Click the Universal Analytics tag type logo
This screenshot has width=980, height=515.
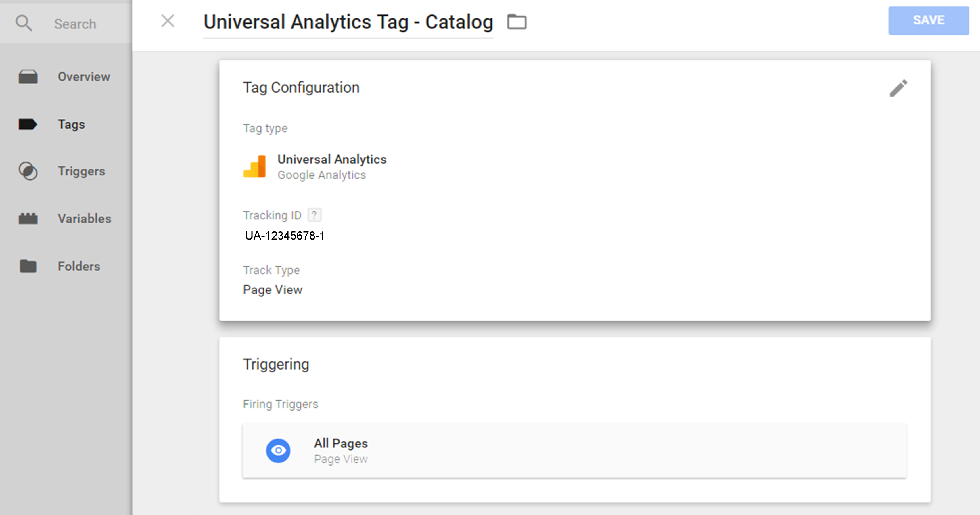click(x=255, y=166)
